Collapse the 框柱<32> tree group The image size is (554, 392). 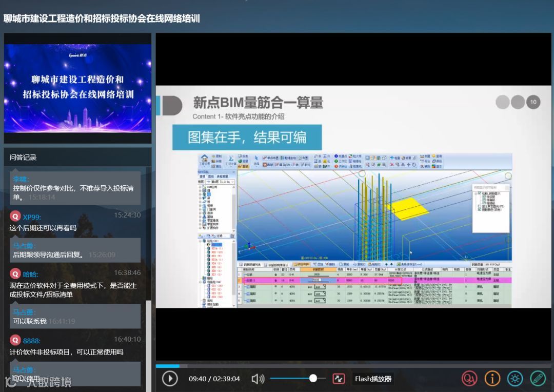coord(200,241)
